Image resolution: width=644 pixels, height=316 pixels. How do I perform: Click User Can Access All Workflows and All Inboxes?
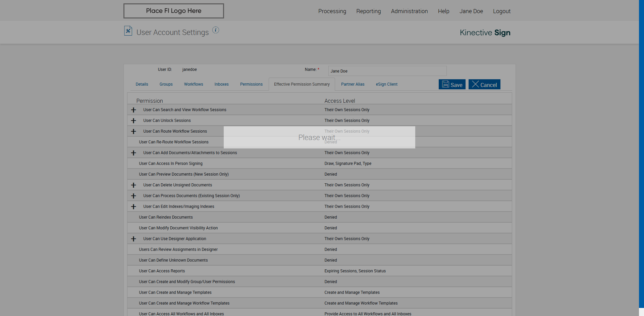coord(181,314)
